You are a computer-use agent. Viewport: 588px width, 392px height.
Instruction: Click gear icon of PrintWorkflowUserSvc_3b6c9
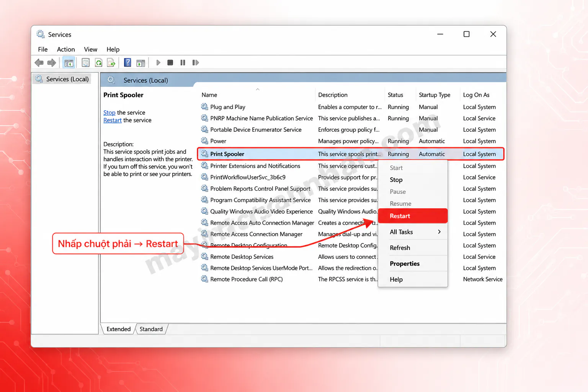[205, 177]
